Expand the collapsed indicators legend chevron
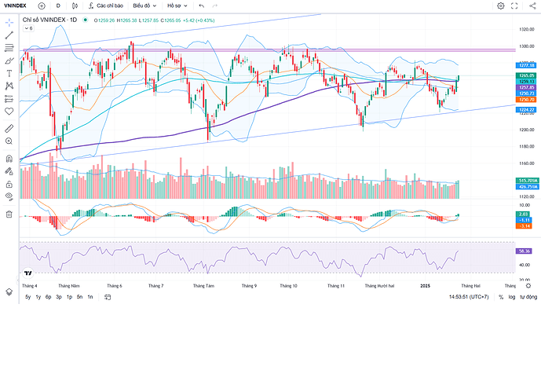 (x=28, y=27)
